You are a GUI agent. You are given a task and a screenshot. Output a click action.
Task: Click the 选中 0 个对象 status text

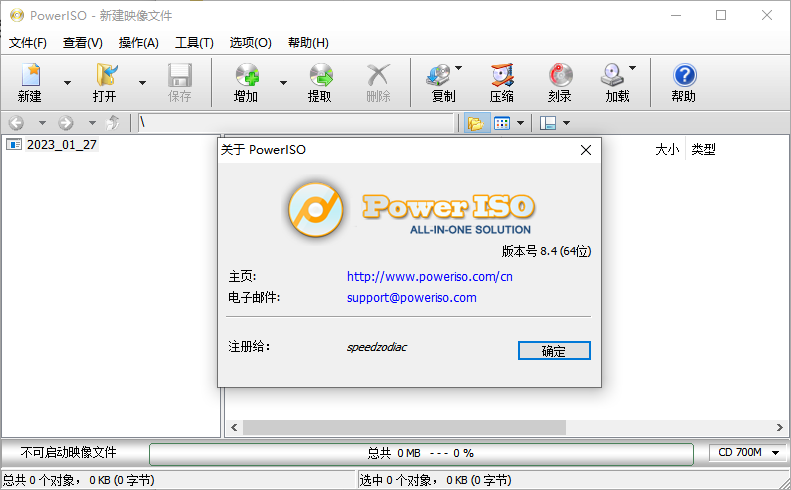436,480
